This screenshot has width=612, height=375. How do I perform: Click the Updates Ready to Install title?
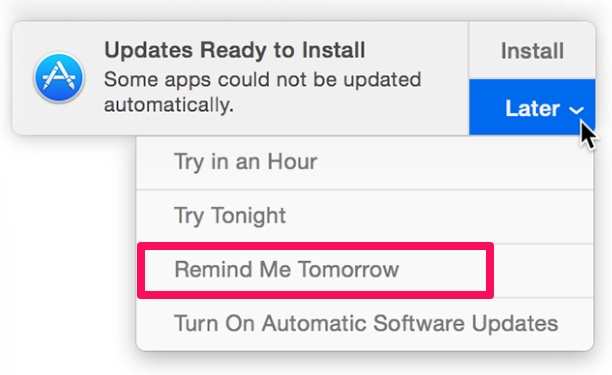coord(235,50)
